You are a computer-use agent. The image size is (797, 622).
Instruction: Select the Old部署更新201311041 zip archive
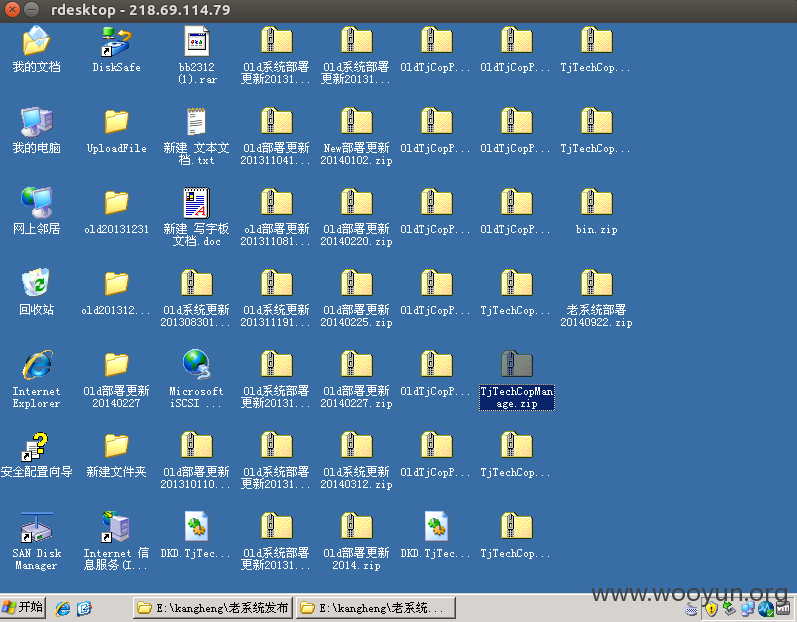pos(276,136)
